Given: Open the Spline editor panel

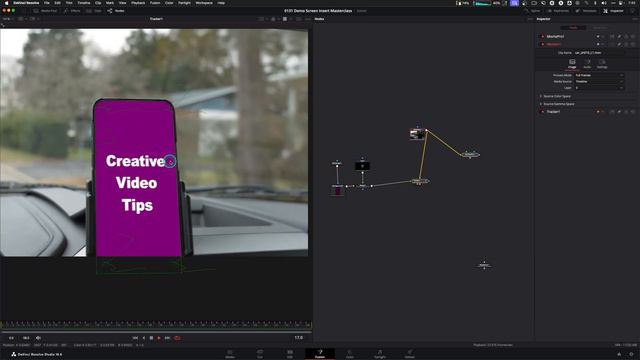Looking at the screenshot, I should [533, 11].
